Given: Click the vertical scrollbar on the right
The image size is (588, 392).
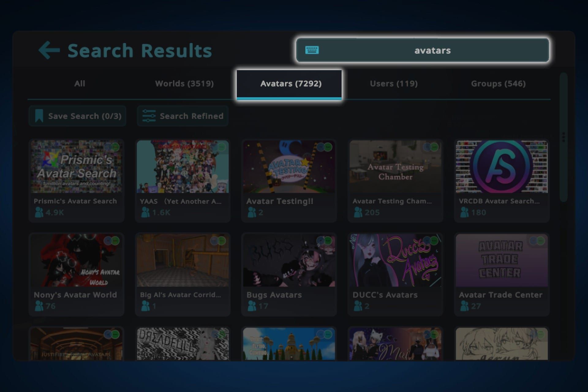Looking at the screenshot, I should point(563,137).
